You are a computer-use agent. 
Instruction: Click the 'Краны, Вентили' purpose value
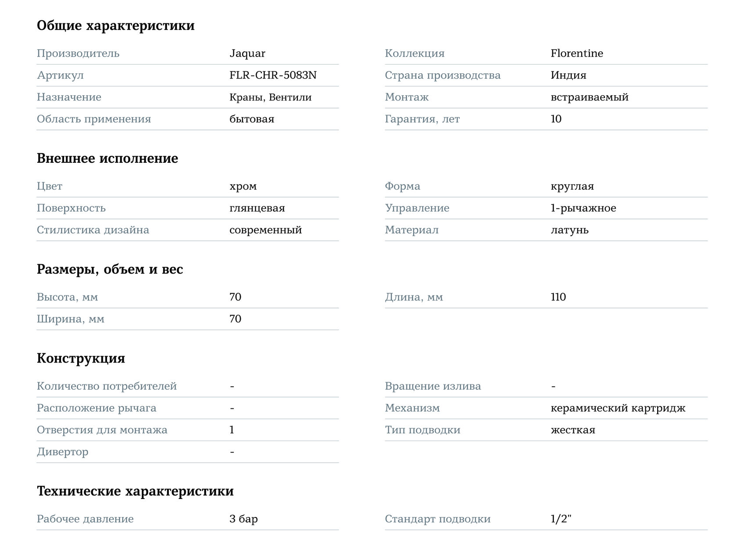coord(270,97)
